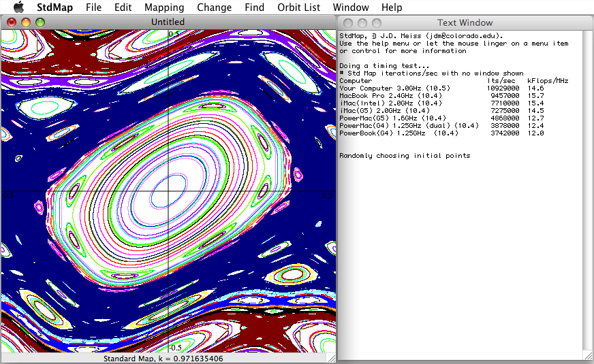Close the Untitled plot window
This screenshot has width=594, height=364.
point(12,22)
